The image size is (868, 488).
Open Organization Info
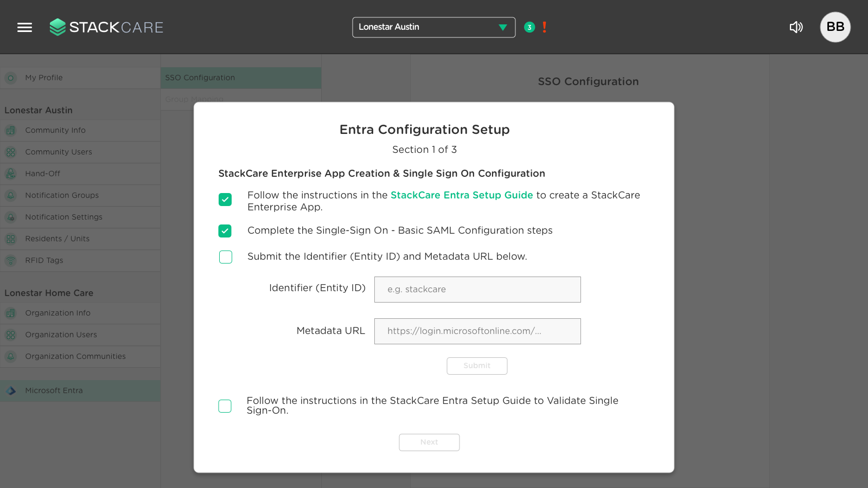pos(80,313)
